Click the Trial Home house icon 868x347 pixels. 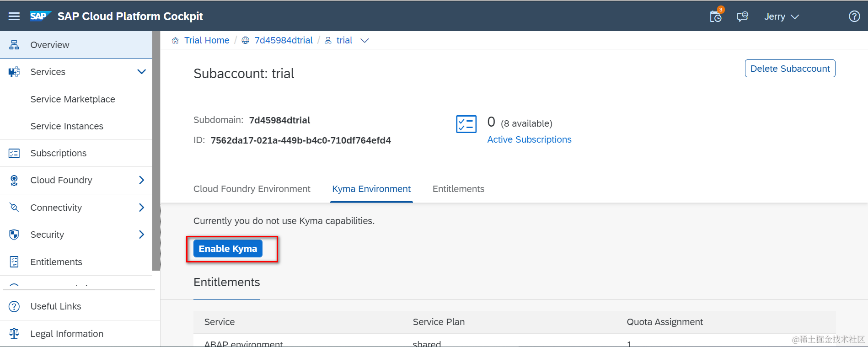click(x=175, y=40)
